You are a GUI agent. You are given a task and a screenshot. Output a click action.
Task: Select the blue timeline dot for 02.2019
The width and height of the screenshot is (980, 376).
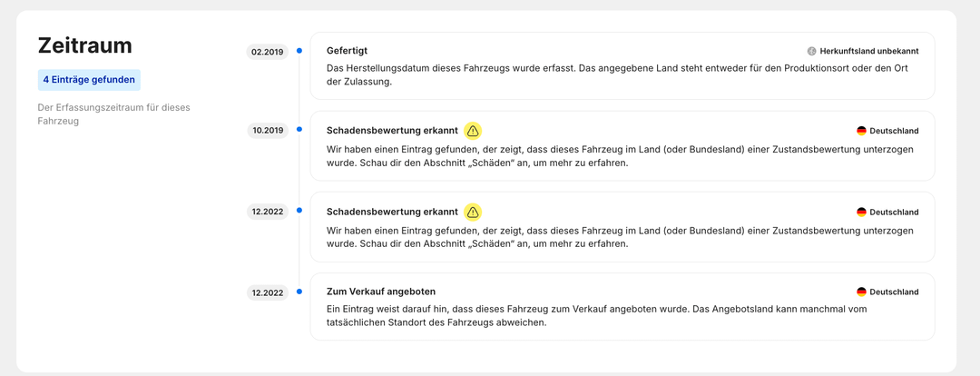(299, 50)
